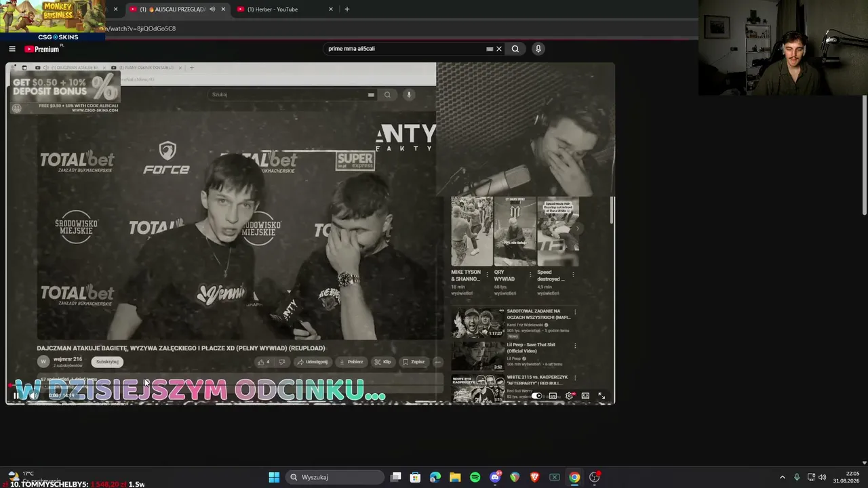Open Discord from the taskbar
This screenshot has width=868, height=488.
point(495,477)
